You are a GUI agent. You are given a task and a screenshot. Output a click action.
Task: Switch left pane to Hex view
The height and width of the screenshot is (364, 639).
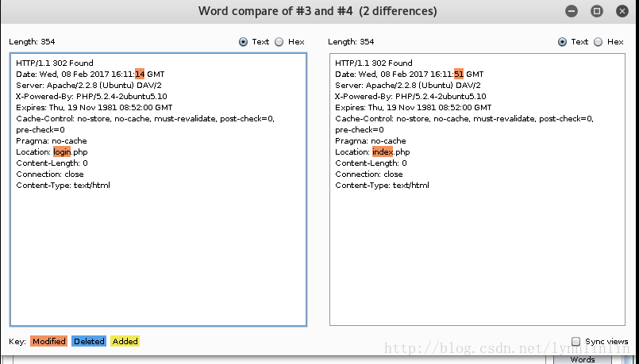tap(279, 42)
